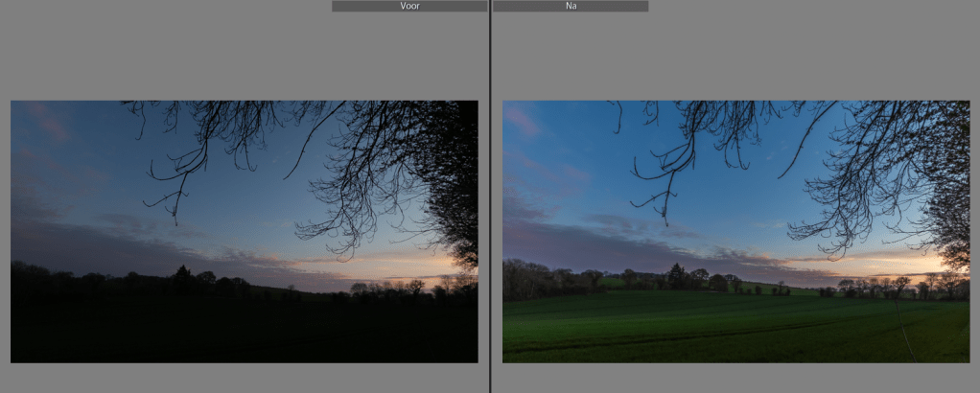The width and height of the screenshot is (980, 393).
Task: Select the Voor (before) photo
Action: click(244, 231)
